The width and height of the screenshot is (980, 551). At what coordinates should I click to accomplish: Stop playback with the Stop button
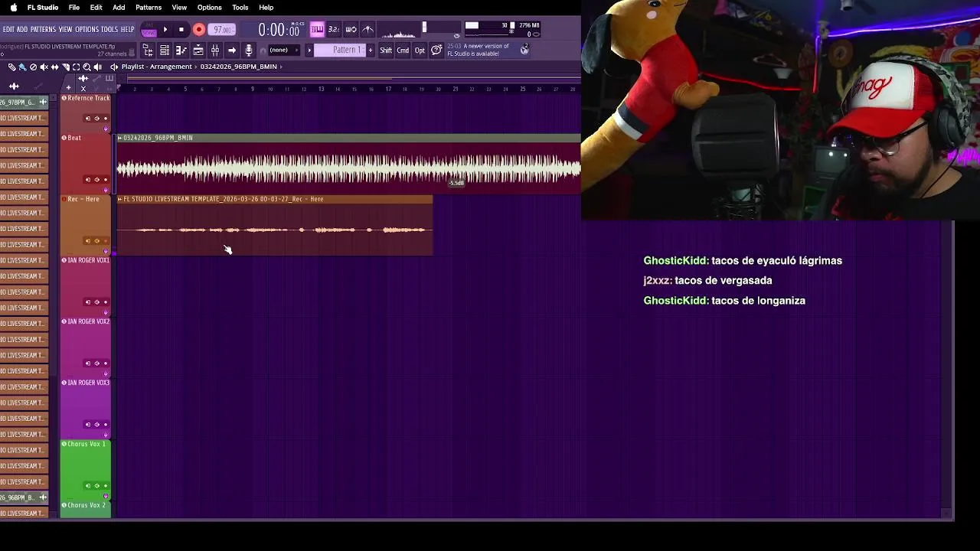[x=181, y=30]
